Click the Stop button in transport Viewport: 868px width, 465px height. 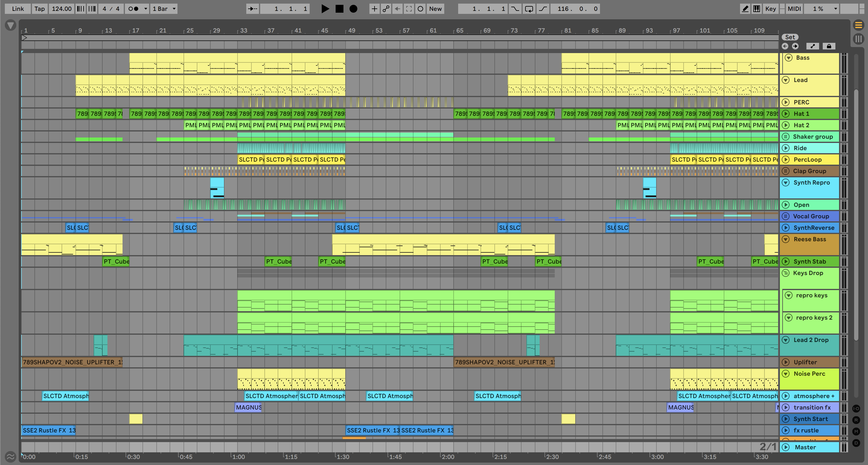point(339,9)
